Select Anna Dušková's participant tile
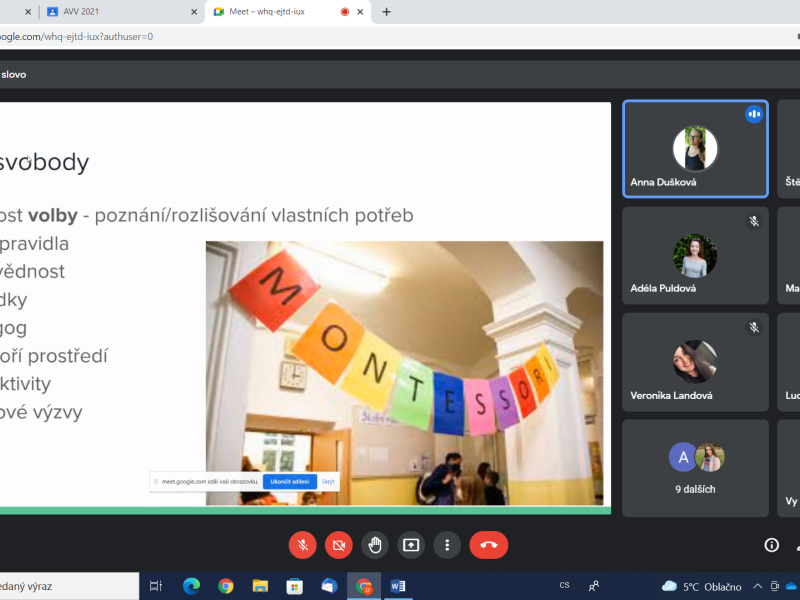This screenshot has height=600, width=800. click(x=695, y=149)
